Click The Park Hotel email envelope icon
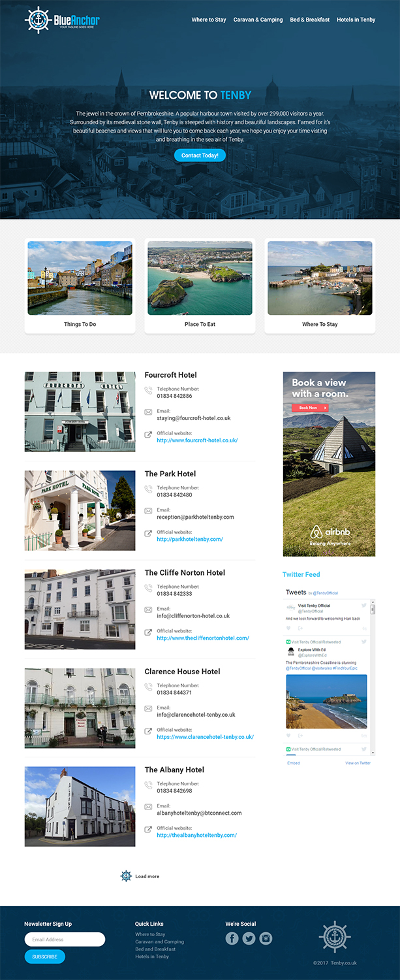 point(148,511)
